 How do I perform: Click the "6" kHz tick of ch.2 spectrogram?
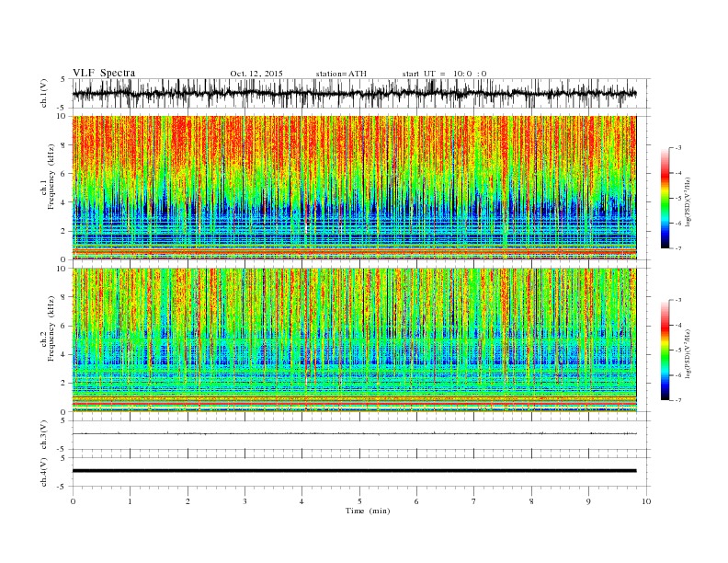63,326
